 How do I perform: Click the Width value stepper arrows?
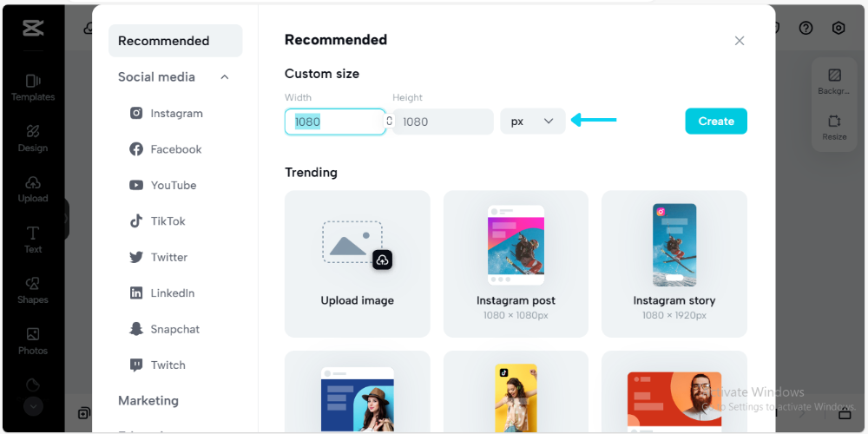pyautogui.click(x=389, y=122)
